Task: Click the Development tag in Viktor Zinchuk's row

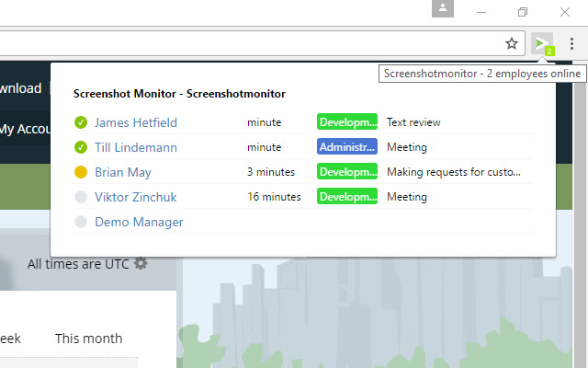Action: click(x=347, y=196)
